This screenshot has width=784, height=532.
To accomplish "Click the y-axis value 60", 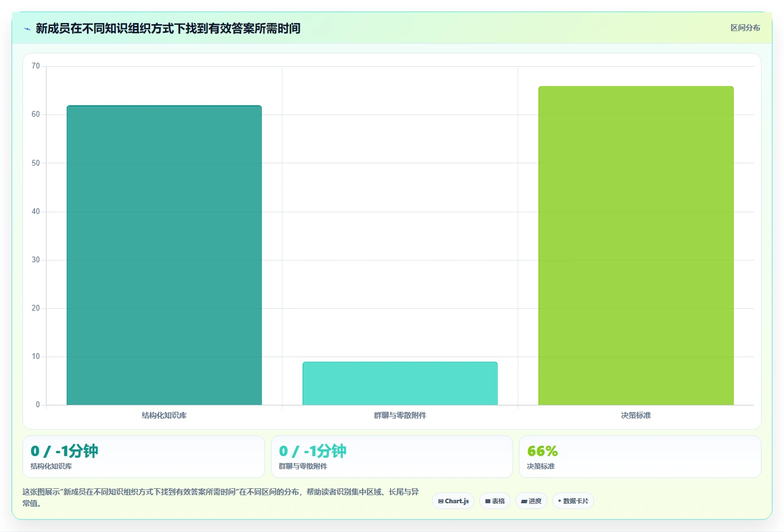I will tap(36, 114).
